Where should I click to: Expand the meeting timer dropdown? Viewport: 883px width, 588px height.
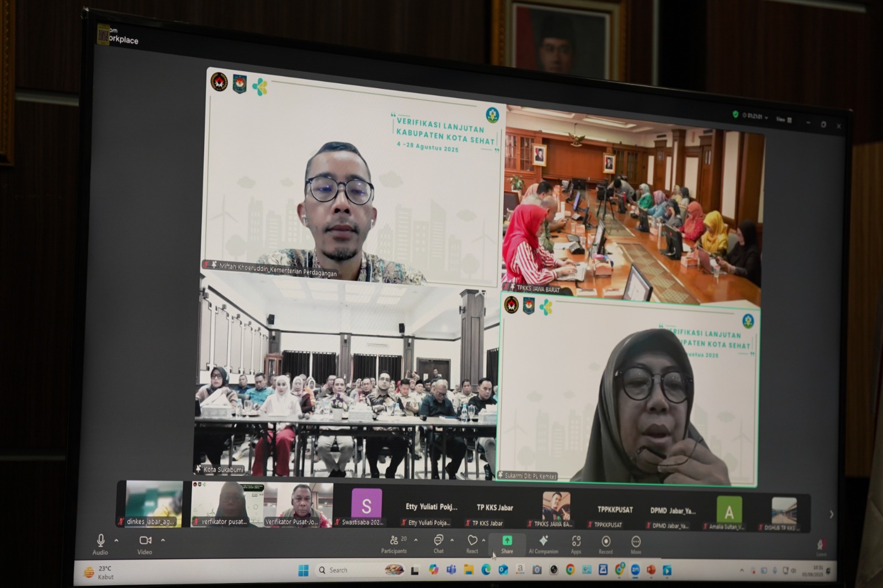(x=767, y=117)
